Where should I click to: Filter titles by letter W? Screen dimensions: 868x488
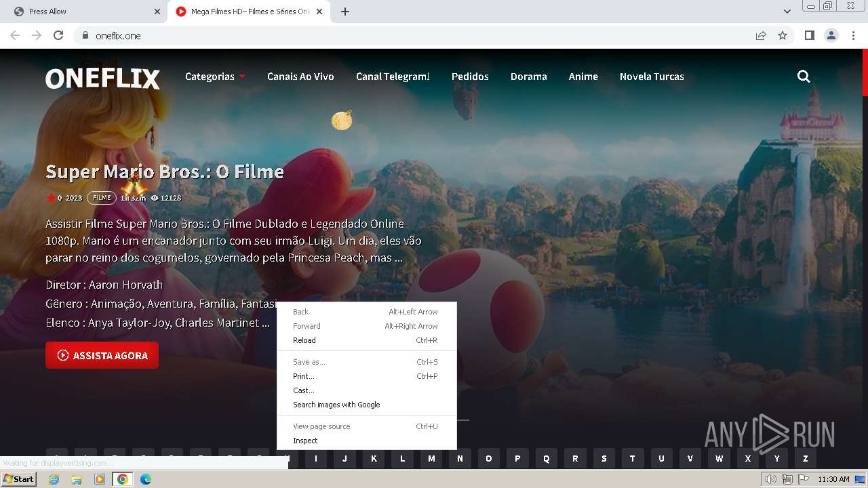pyautogui.click(x=719, y=458)
